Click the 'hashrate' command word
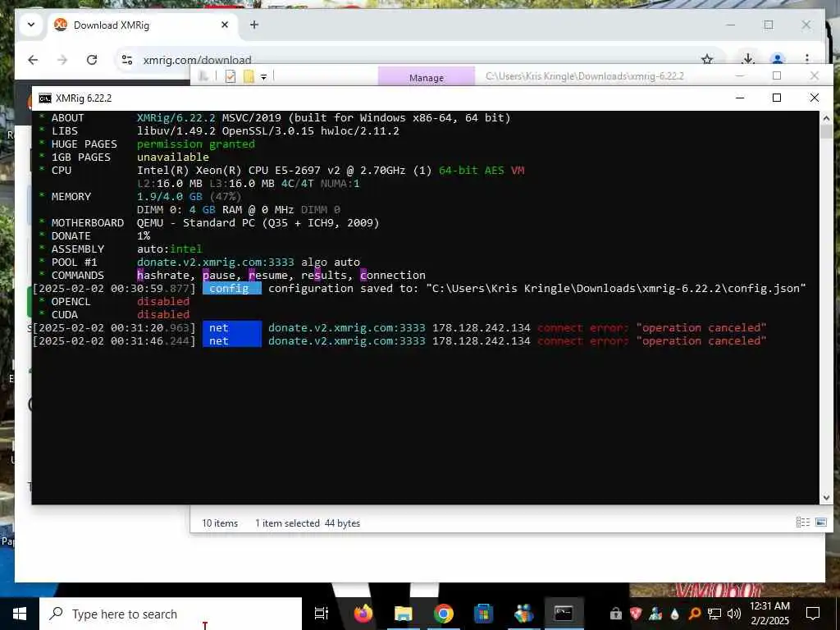Screen dimensions: 840x630 163,276
